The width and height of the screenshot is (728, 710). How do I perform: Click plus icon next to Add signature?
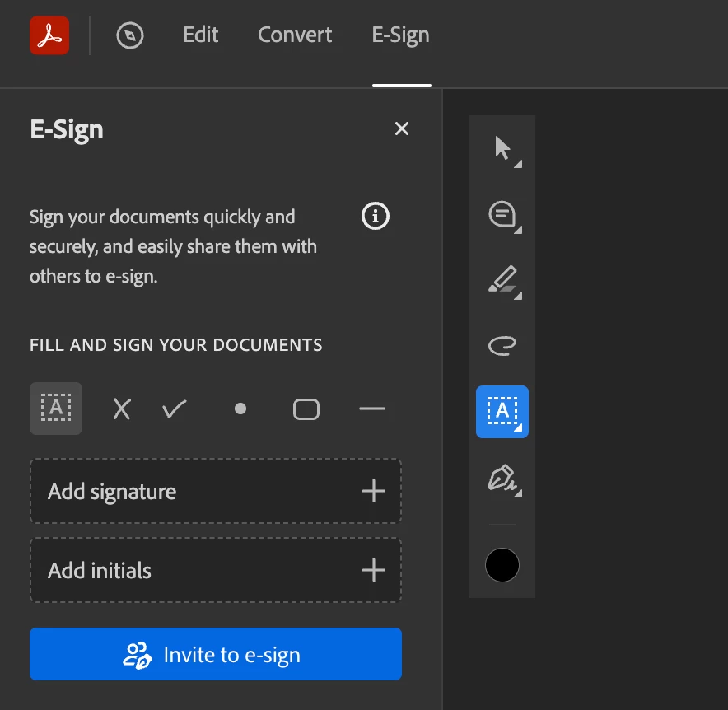[x=374, y=491]
